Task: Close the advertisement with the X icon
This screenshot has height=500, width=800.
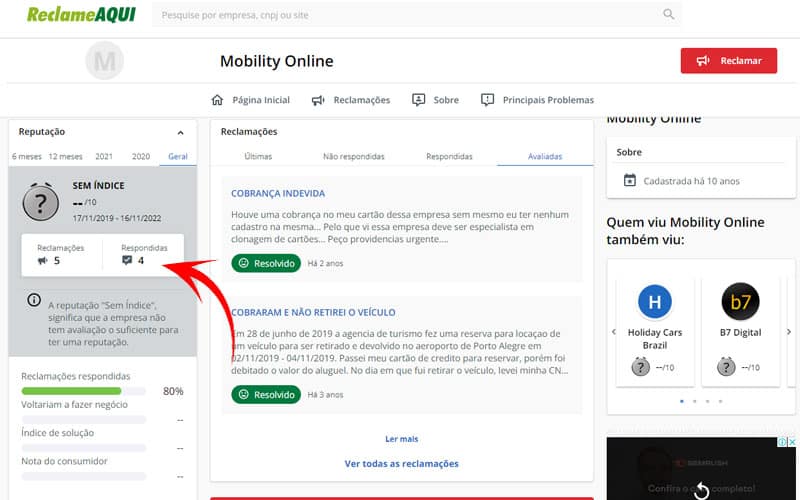Action: [792, 442]
